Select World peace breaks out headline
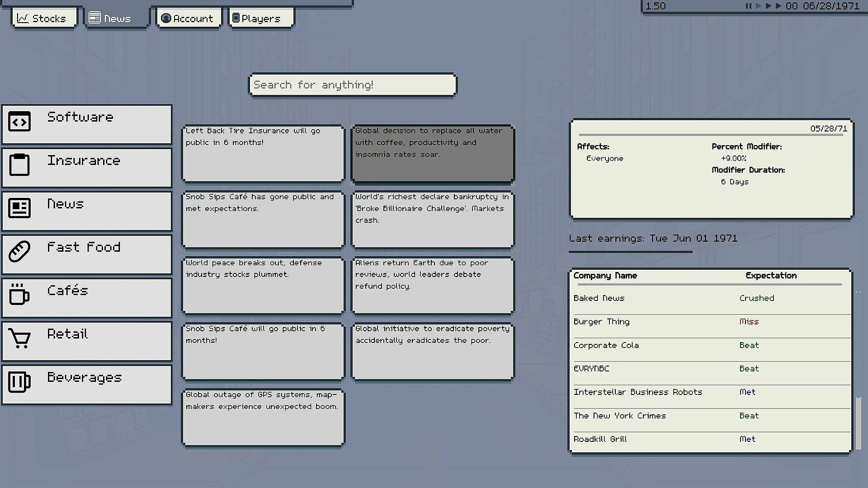 pyautogui.click(x=263, y=286)
